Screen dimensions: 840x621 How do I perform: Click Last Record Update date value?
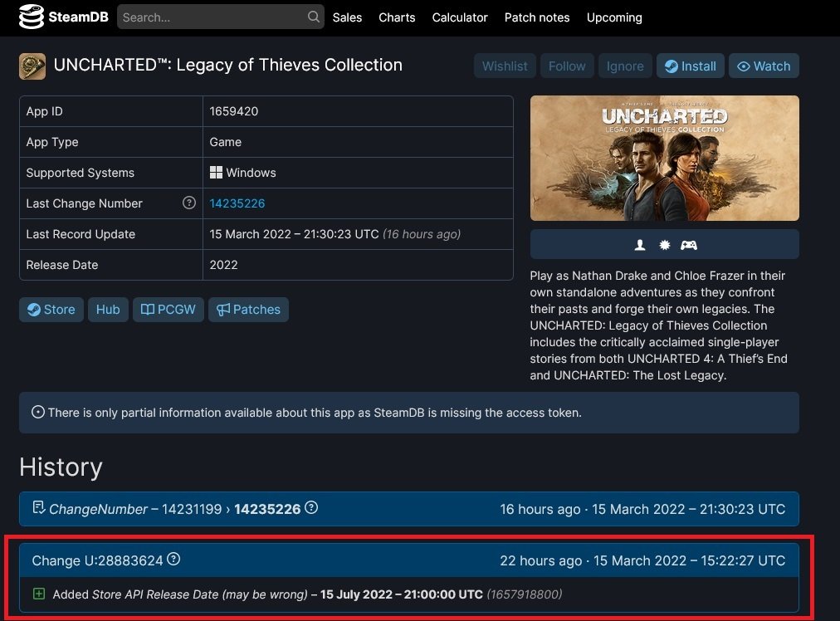[294, 234]
